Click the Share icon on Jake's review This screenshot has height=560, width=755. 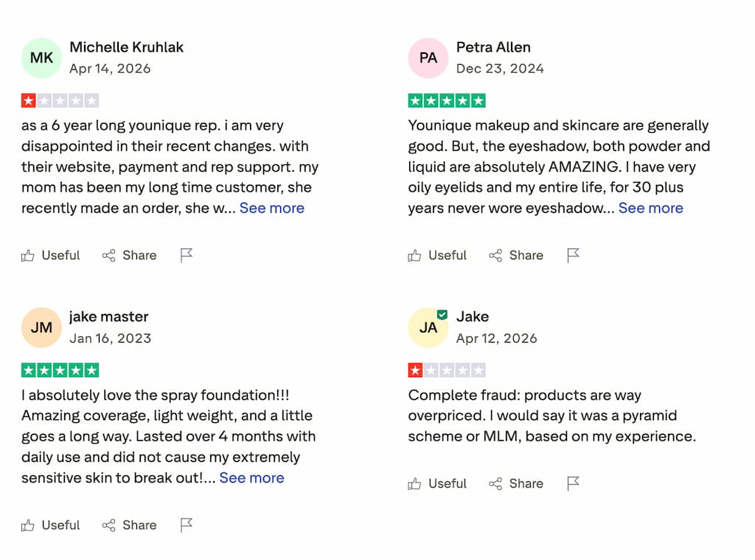click(x=495, y=483)
